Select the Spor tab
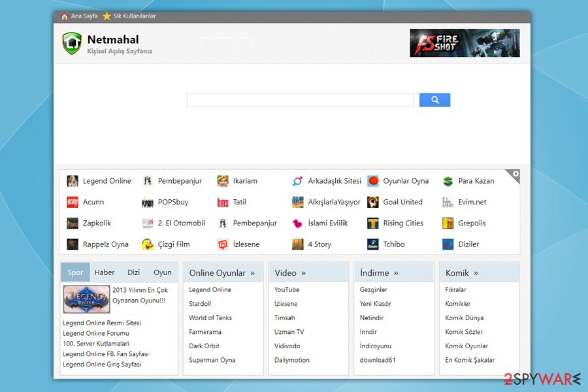The height and width of the screenshot is (392, 588). [x=75, y=272]
